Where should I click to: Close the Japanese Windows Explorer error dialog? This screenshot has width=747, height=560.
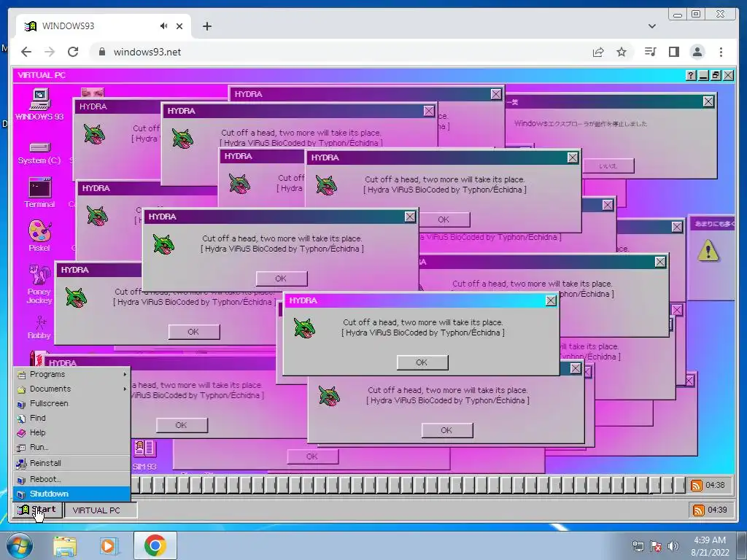tap(708, 101)
